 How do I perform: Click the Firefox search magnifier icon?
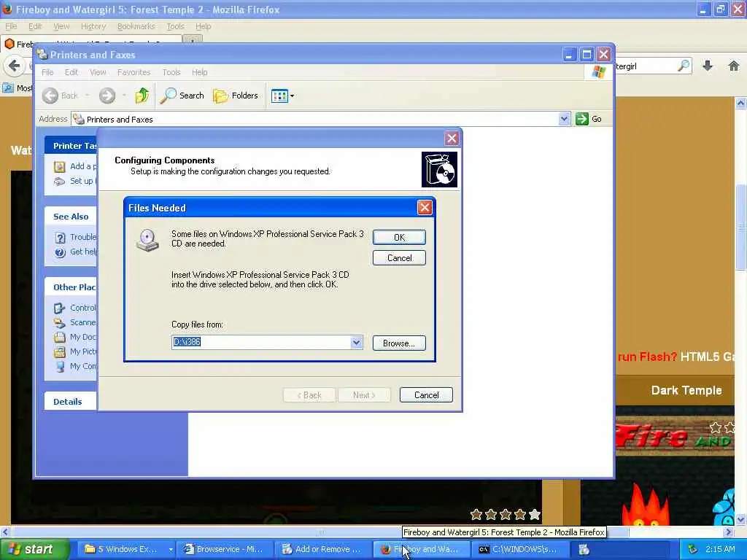click(x=684, y=66)
